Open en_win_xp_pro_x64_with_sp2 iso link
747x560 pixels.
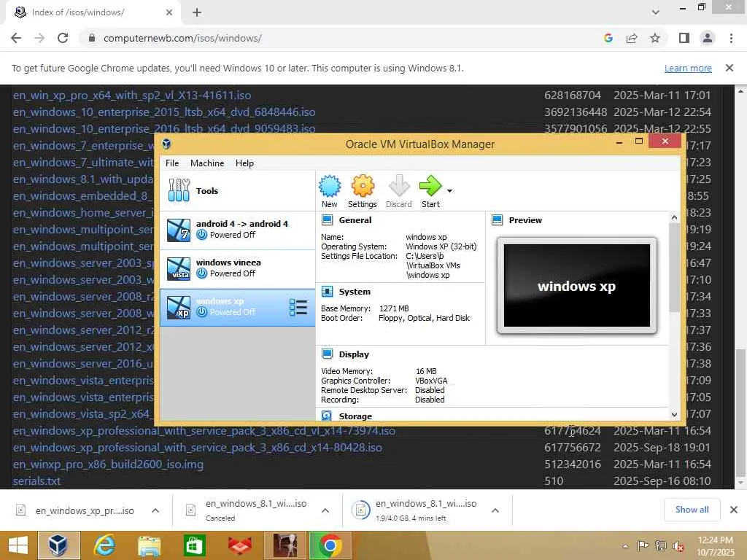tap(132, 96)
